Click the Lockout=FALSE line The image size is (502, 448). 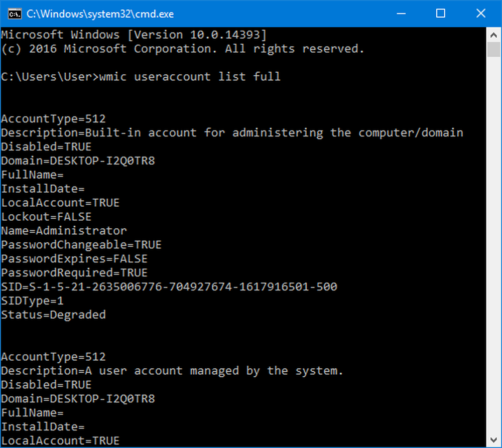click(46, 217)
